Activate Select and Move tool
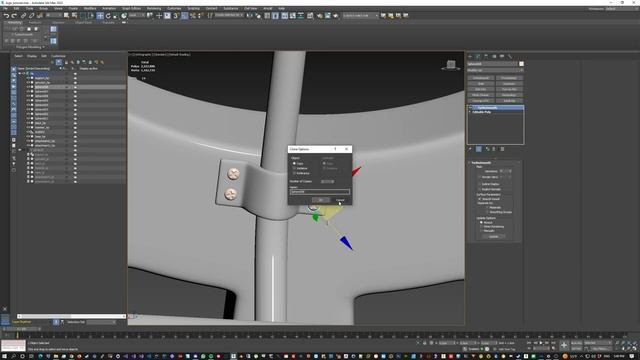Image resolution: width=640 pixels, height=360 pixels. pos(100,16)
